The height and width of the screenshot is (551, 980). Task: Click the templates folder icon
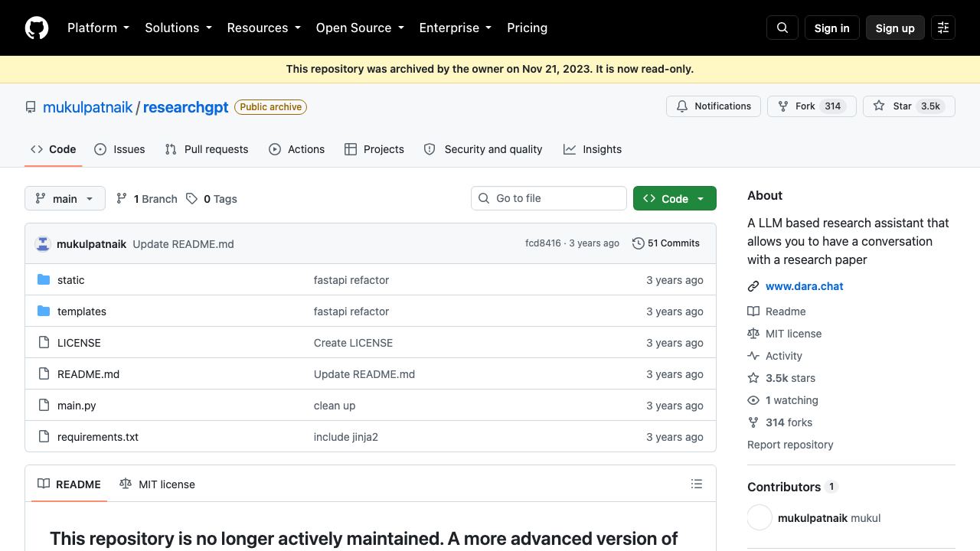(44, 311)
